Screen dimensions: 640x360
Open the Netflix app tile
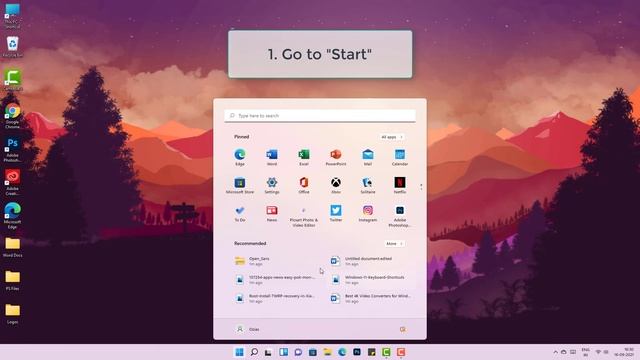pyautogui.click(x=400, y=185)
